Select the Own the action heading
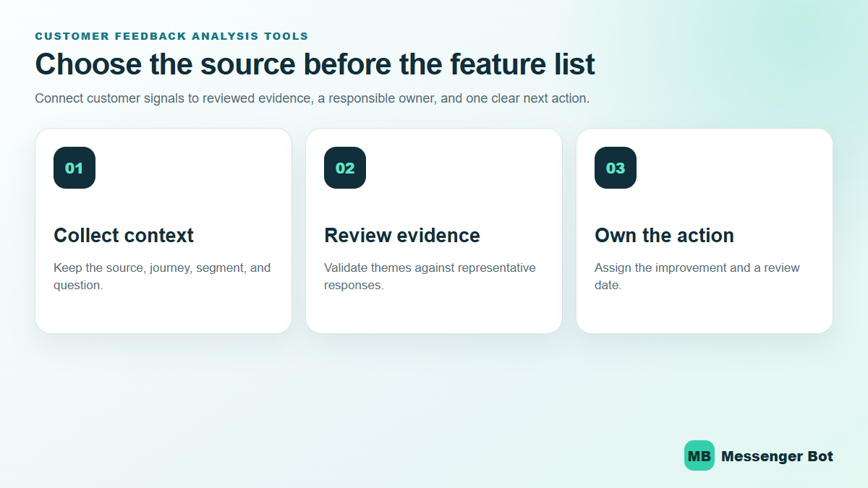Screen dimensions: 868x488 click(x=664, y=236)
